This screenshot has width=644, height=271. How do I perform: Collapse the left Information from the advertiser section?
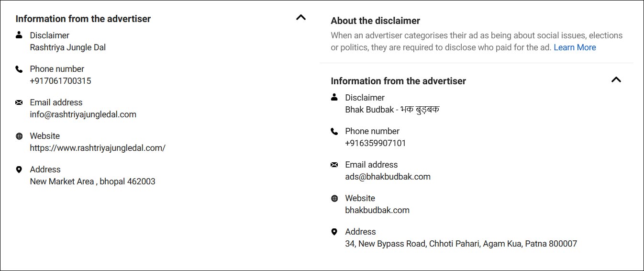coord(300,18)
